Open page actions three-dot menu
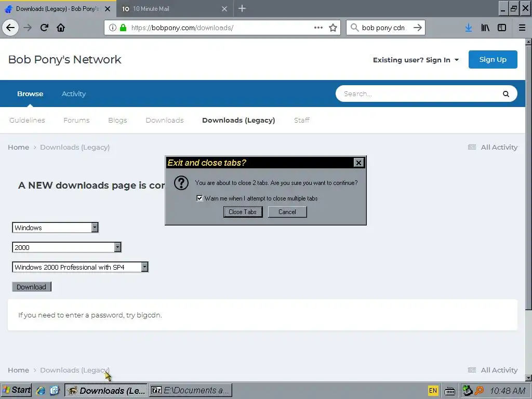This screenshot has height=399, width=532. [x=318, y=28]
